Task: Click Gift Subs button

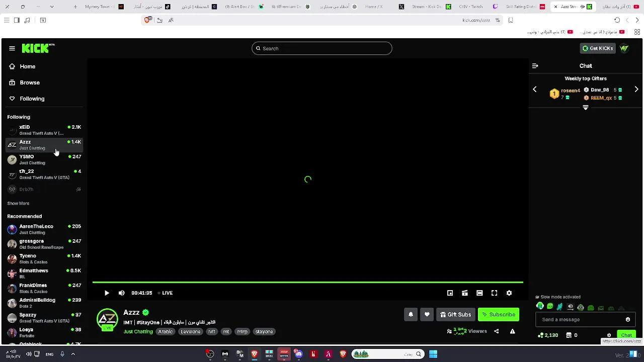Action: 455,314
